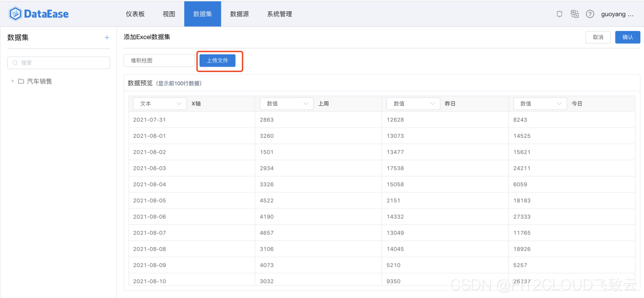Click the 上传文件 button
Screen dimensions: 644x298
pos(217,61)
